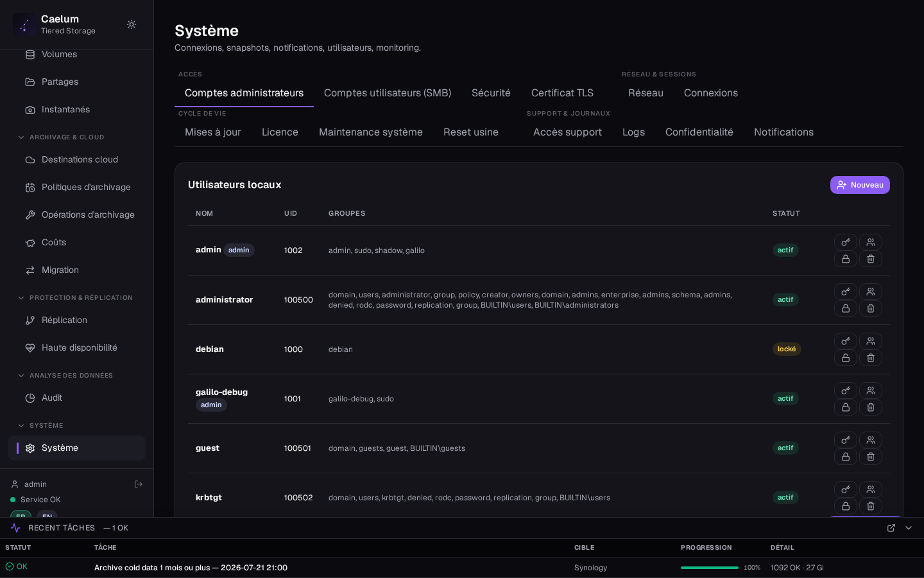Open groups icon for the debian user
This screenshot has width=924, height=578.
(871, 341)
